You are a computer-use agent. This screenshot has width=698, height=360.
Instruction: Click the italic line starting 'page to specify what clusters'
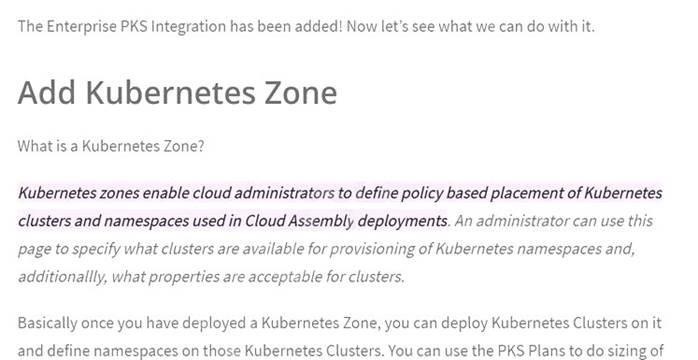[326, 249]
